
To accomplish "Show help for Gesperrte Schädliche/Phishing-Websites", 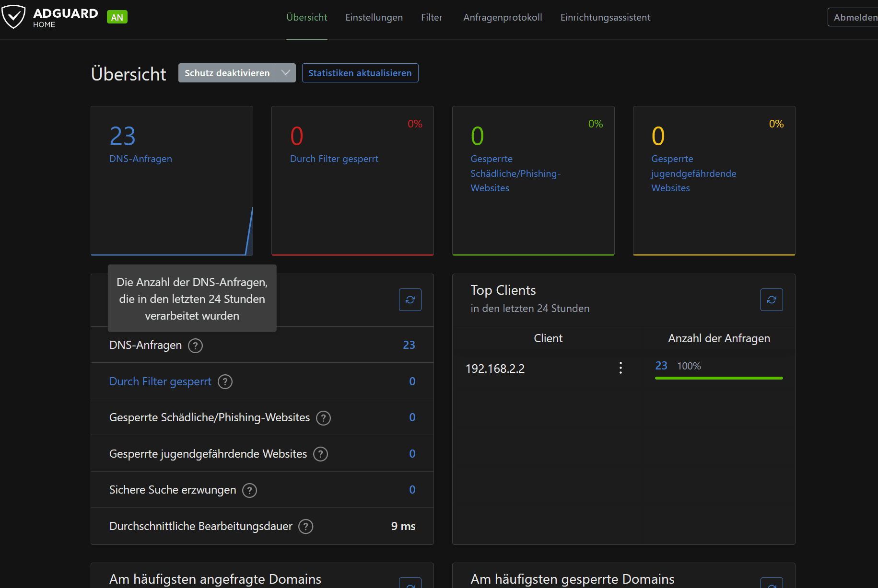I will click(x=324, y=418).
